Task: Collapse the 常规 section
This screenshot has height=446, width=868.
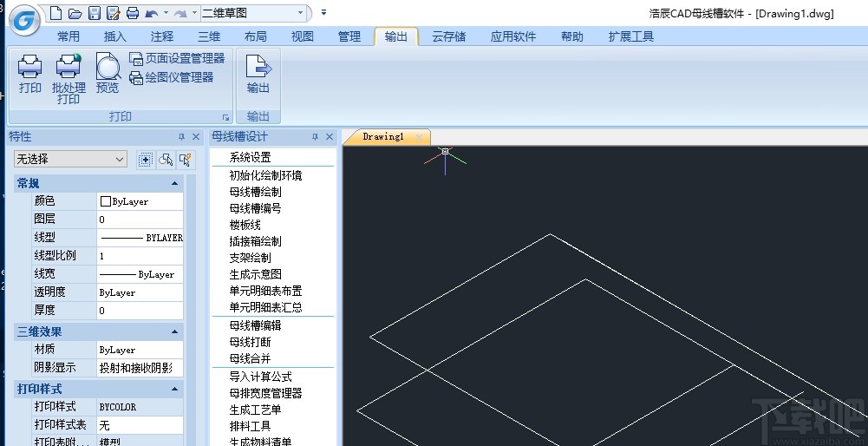Action: 175,183
